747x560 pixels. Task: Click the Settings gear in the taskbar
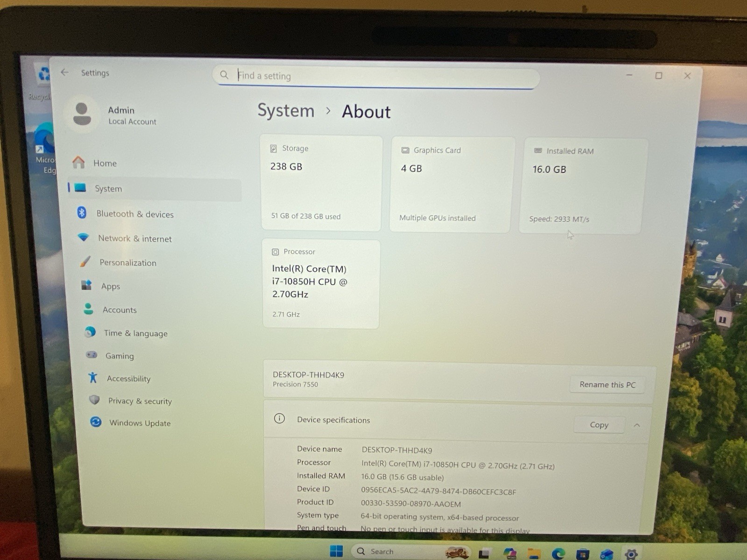point(631,554)
